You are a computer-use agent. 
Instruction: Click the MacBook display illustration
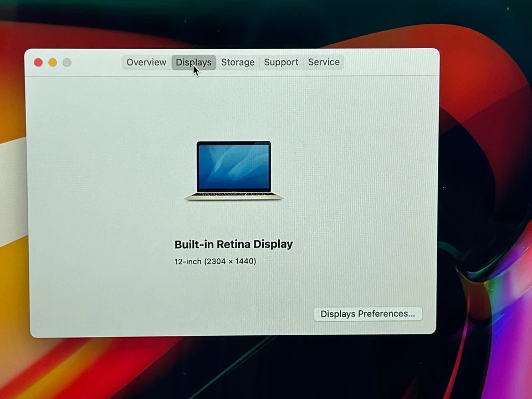point(233,169)
